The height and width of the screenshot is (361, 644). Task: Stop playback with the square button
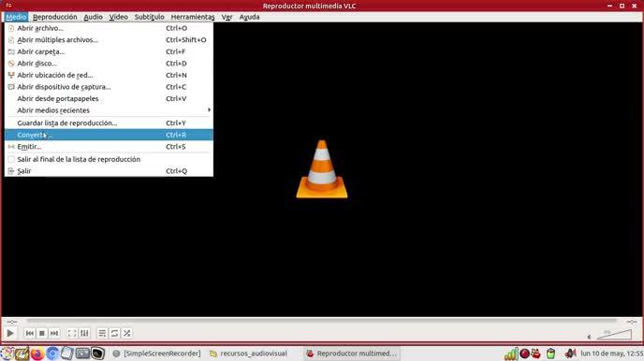click(x=42, y=334)
